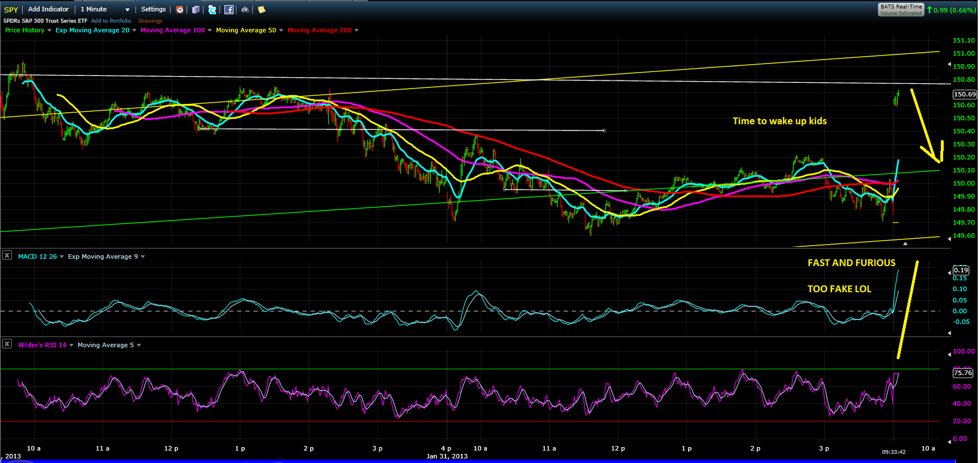Click the 0.99 (0.66%) change value
The height and width of the screenshot is (463, 980).
point(954,10)
